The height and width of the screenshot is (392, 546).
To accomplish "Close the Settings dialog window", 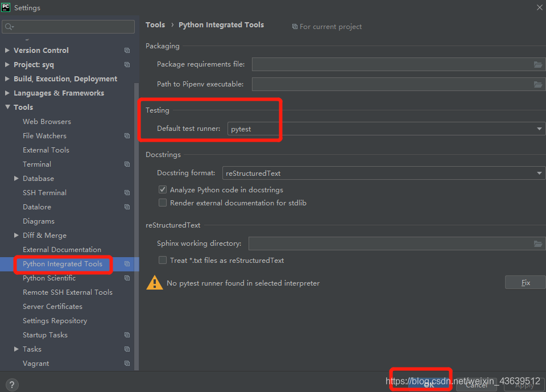I will click(x=539, y=7).
